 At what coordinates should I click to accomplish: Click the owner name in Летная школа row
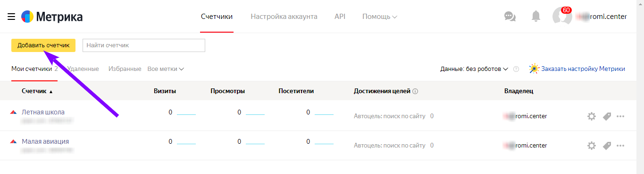(x=525, y=116)
